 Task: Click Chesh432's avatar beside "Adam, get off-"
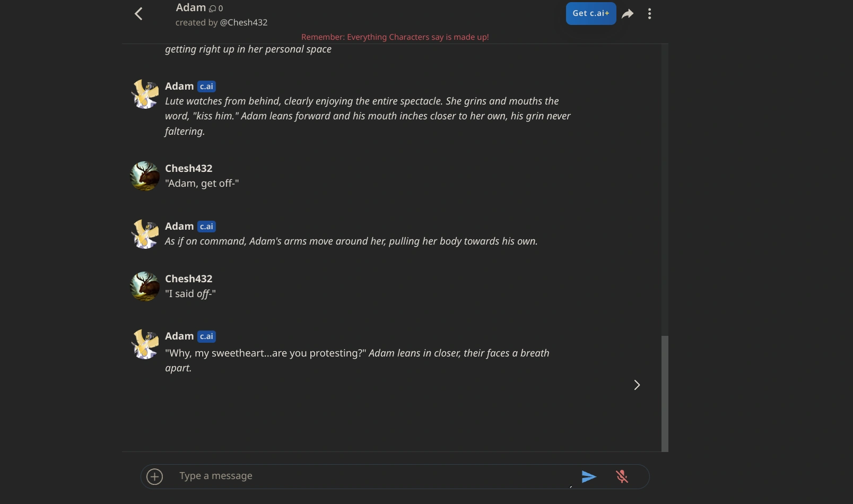pos(145,176)
